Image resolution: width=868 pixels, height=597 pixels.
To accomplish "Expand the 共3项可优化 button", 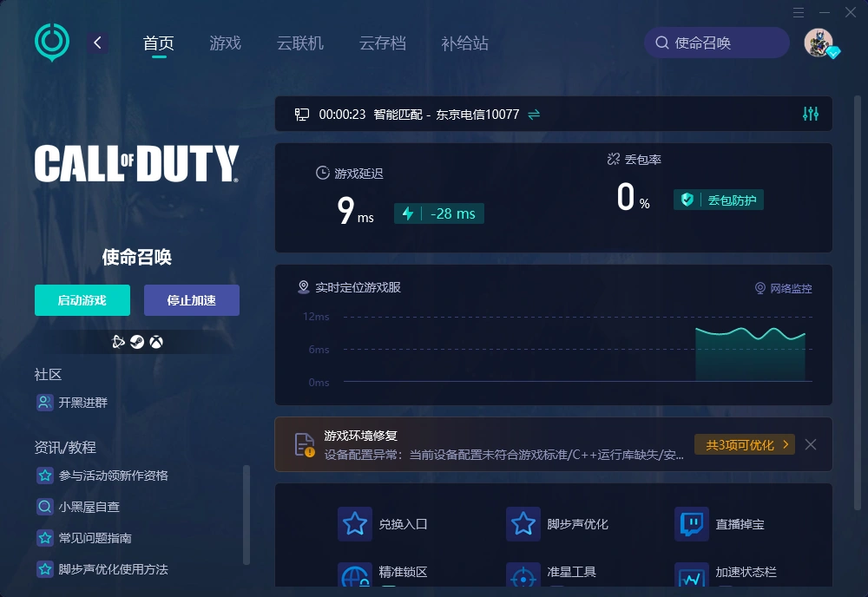I will click(x=745, y=445).
